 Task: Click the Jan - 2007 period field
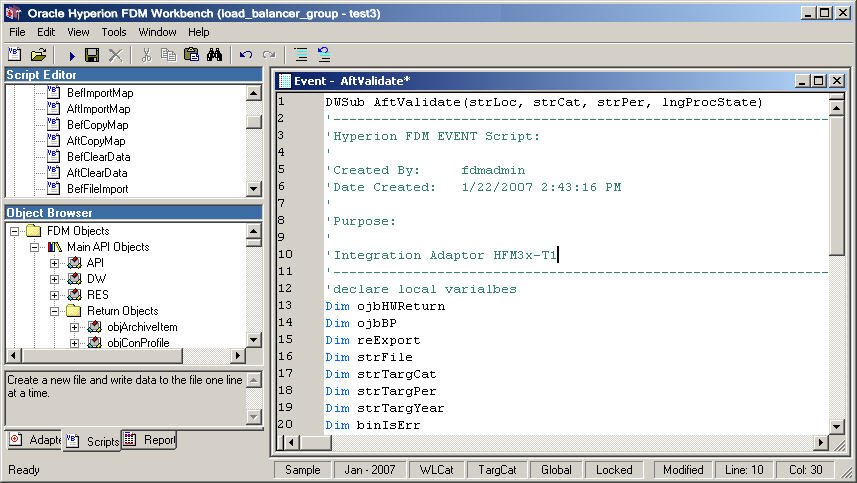pyautogui.click(x=370, y=470)
